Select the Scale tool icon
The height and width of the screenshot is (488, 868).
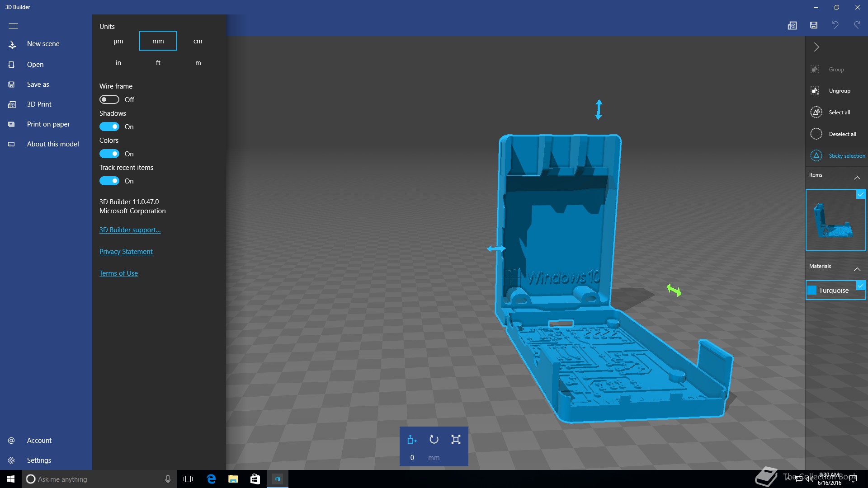(456, 440)
